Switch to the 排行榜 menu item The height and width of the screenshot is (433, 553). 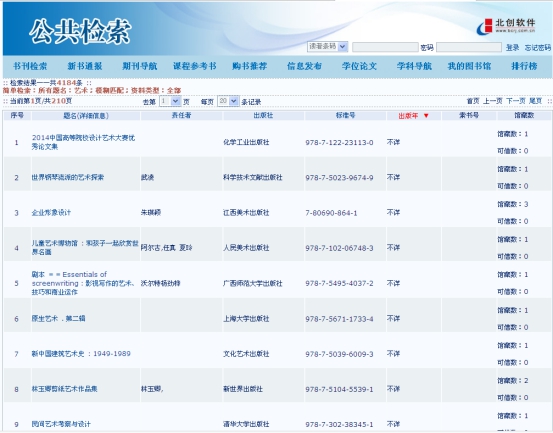click(524, 66)
